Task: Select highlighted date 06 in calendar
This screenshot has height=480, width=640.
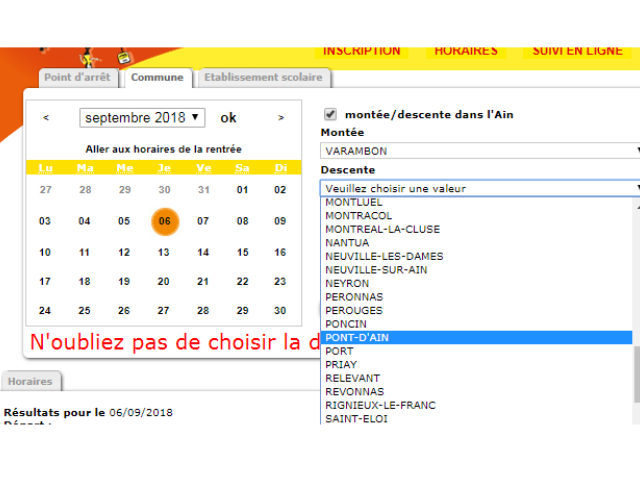Action: point(164,221)
